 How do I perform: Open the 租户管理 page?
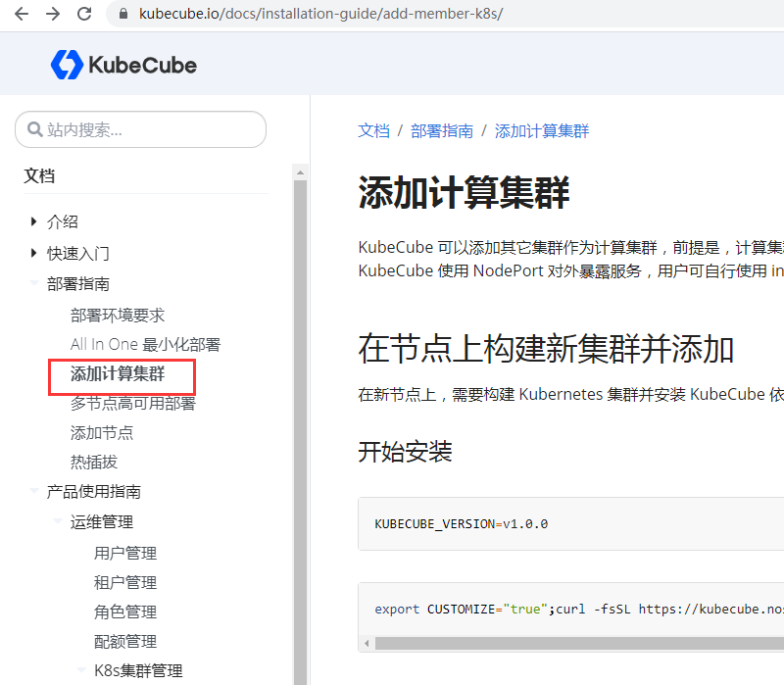click(x=125, y=582)
